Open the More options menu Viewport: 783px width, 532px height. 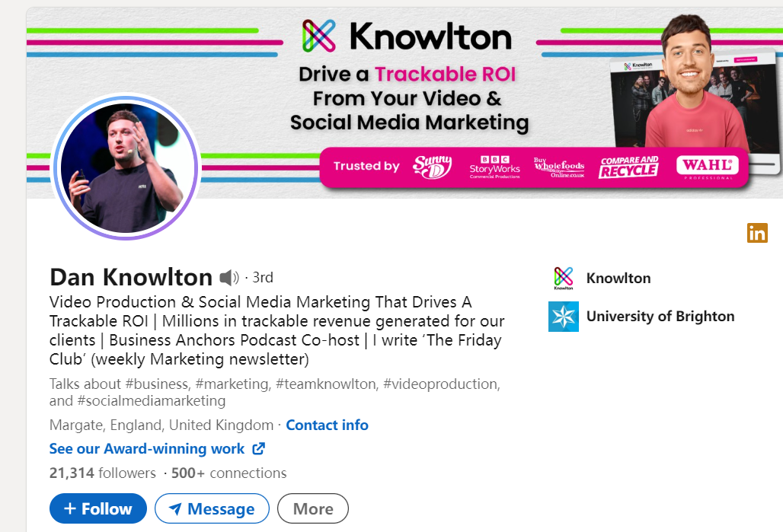(x=312, y=508)
